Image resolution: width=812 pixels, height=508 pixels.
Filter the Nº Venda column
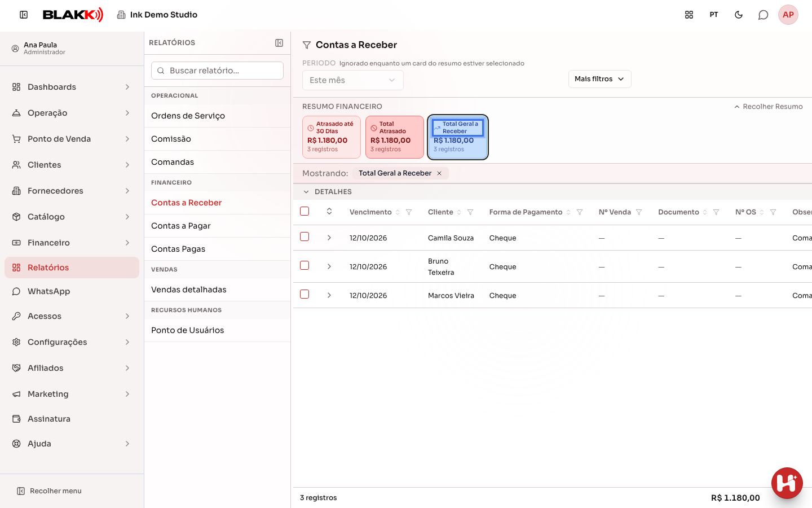639,212
